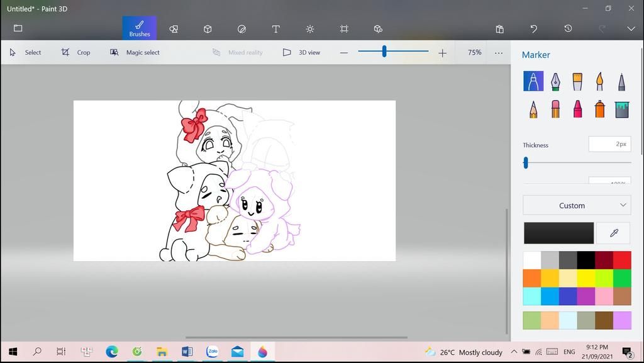Select the Pencil brush
The image size is (644, 363).
pyautogui.click(x=533, y=109)
